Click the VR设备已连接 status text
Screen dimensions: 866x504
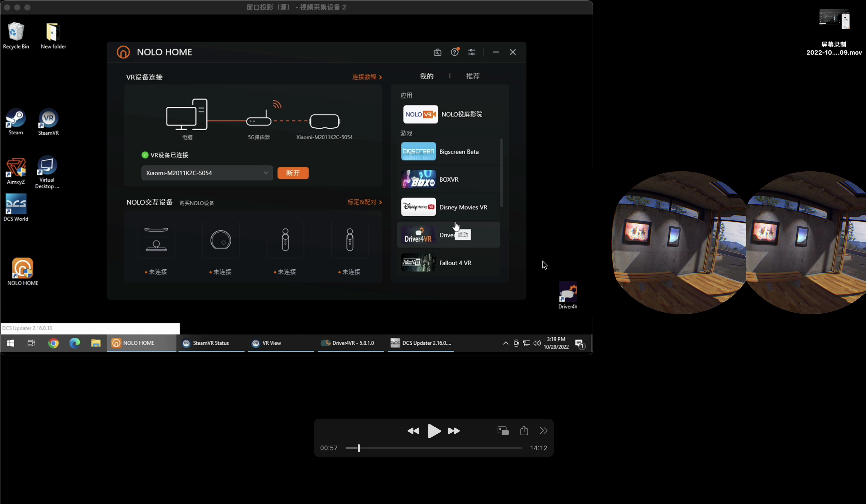click(x=169, y=155)
